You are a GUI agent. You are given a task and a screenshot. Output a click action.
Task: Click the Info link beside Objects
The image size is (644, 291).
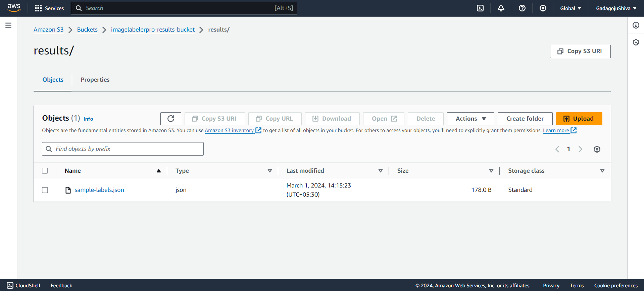(88, 119)
